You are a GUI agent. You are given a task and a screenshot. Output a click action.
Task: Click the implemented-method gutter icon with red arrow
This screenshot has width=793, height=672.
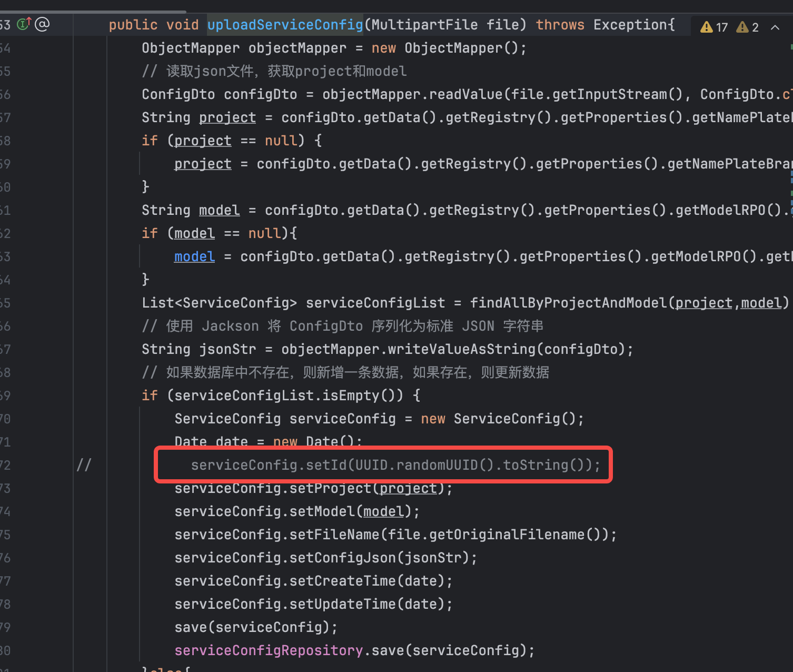pyautogui.click(x=24, y=24)
